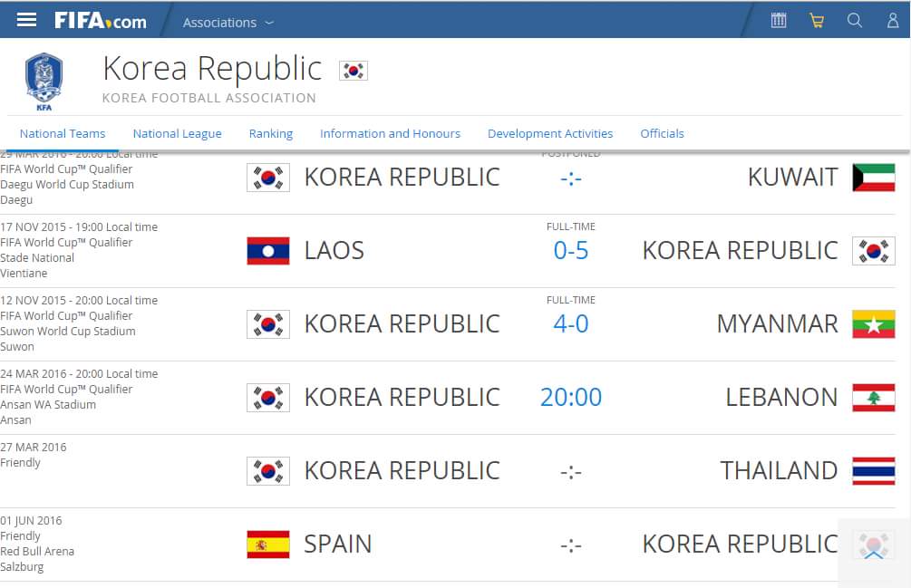Screen dimensions: 911x588
Task: Click the search magnifier icon
Action: 855,20
